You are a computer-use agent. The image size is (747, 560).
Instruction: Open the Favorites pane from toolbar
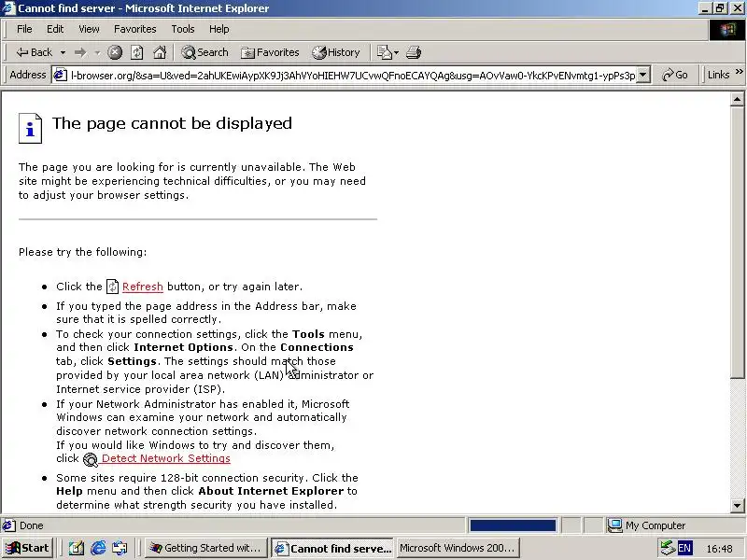coord(270,52)
